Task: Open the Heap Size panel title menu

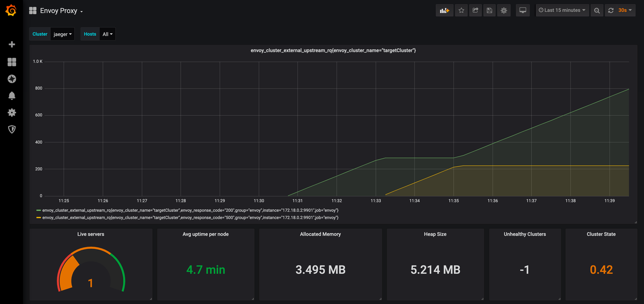Action: point(435,234)
